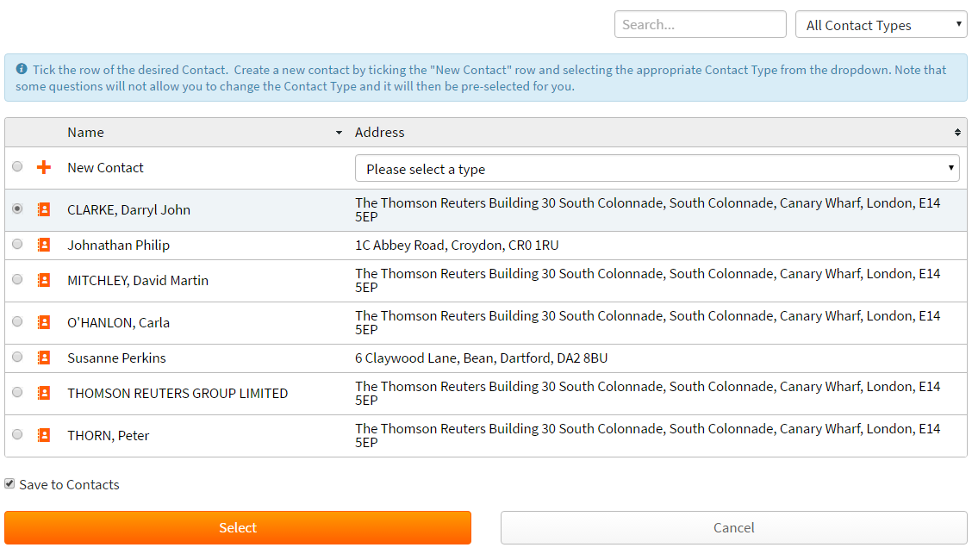The height and width of the screenshot is (560, 972).
Task: Choose the THORN, Peter radio button
Action: 17,434
